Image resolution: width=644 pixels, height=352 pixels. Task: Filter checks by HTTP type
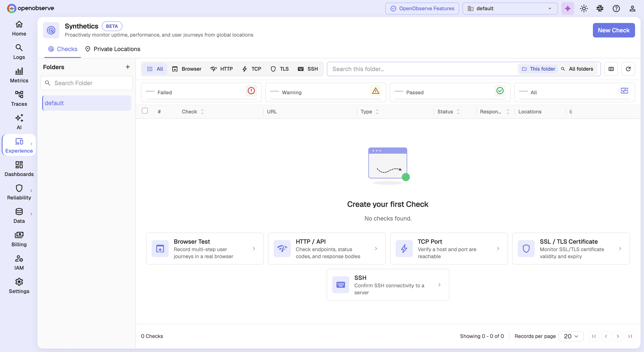click(221, 69)
